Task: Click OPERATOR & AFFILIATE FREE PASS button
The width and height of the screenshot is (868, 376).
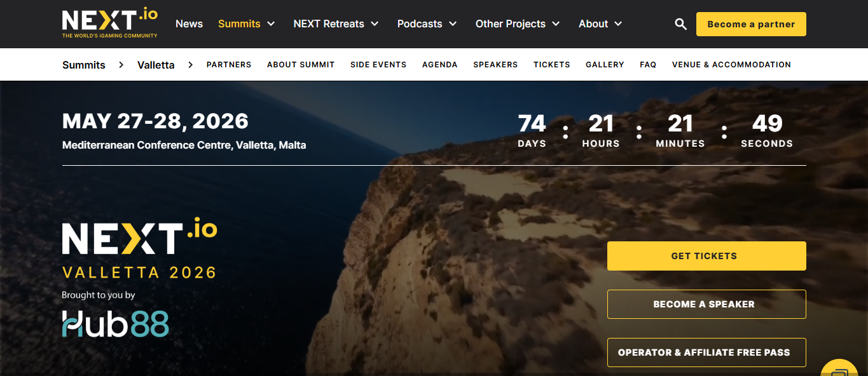Action: (706, 352)
